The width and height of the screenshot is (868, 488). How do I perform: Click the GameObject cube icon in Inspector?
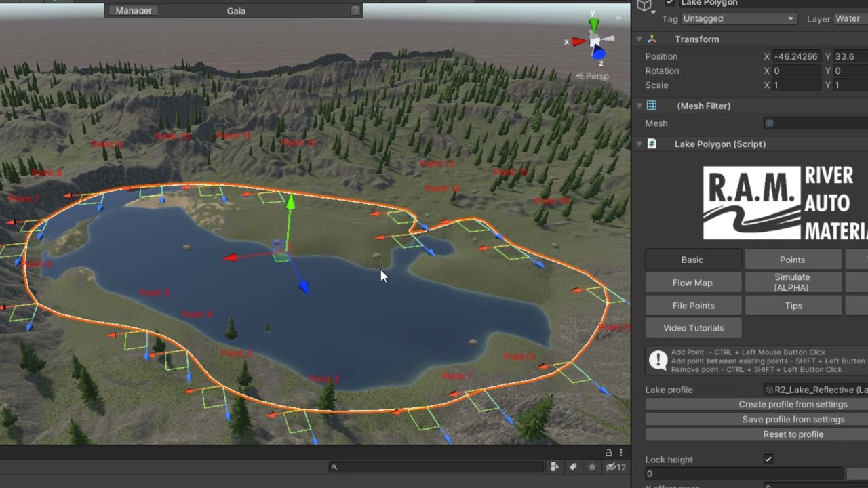click(644, 5)
